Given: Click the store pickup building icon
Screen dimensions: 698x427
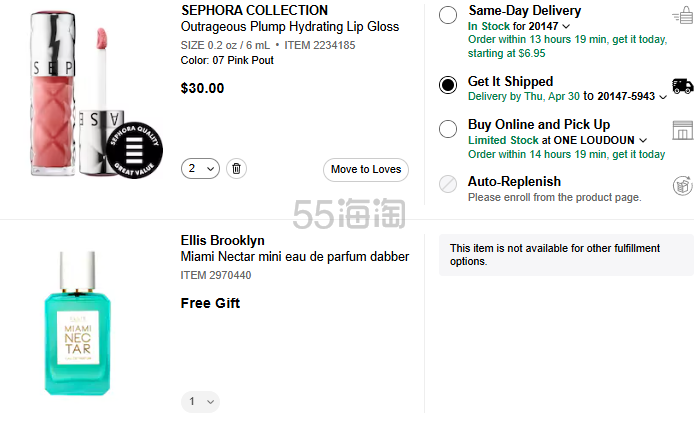Looking at the screenshot, I should pos(683,130).
